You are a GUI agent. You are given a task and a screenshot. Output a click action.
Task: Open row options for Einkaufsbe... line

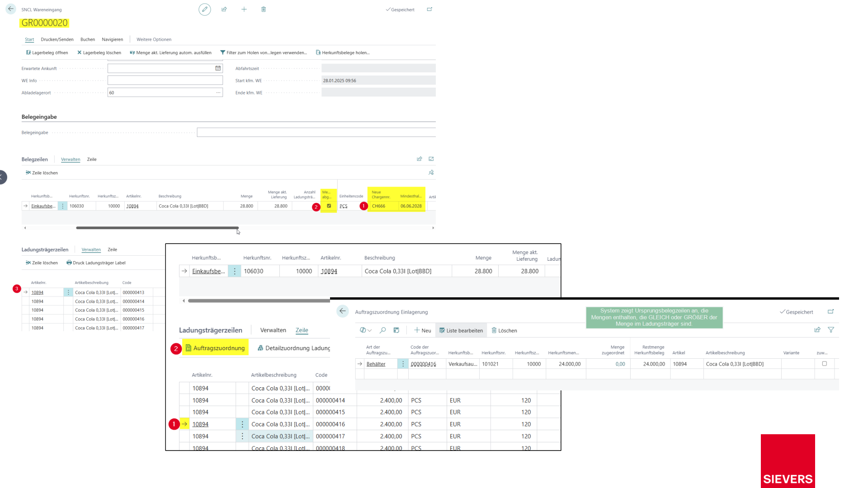62,206
